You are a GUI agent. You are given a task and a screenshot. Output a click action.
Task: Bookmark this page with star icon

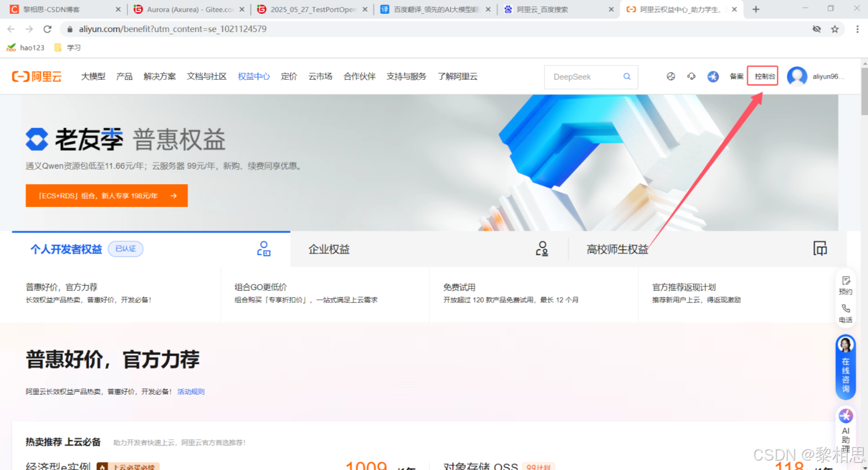(x=835, y=29)
